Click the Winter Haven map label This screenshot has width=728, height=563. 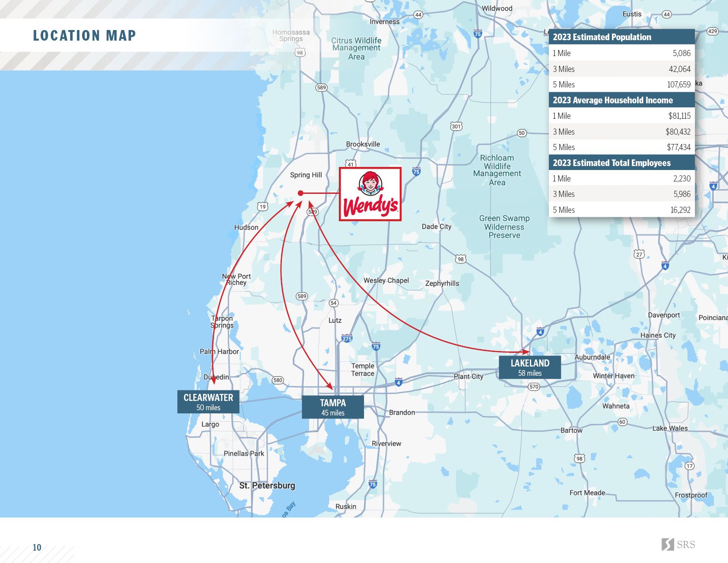pos(613,376)
